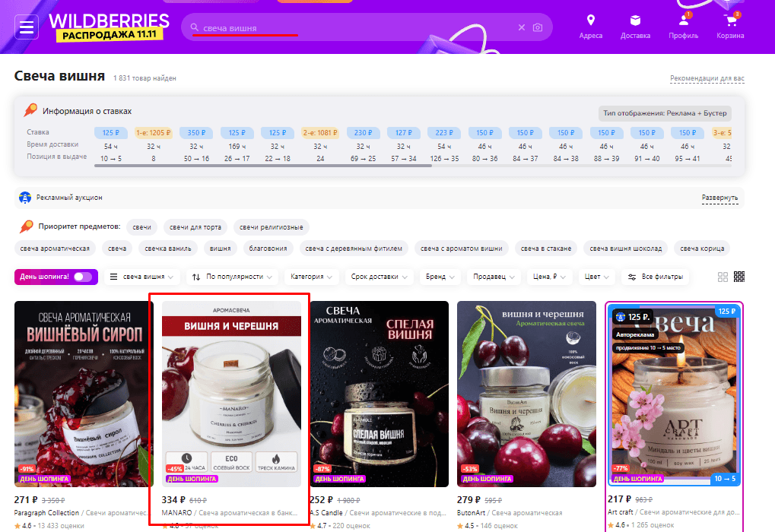Click 1 831 товар найден count

[x=145, y=78]
